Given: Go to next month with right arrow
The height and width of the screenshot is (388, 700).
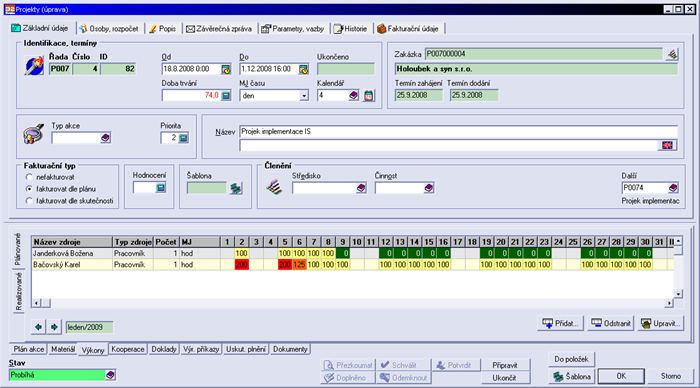Looking at the screenshot, I should click(x=54, y=327).
